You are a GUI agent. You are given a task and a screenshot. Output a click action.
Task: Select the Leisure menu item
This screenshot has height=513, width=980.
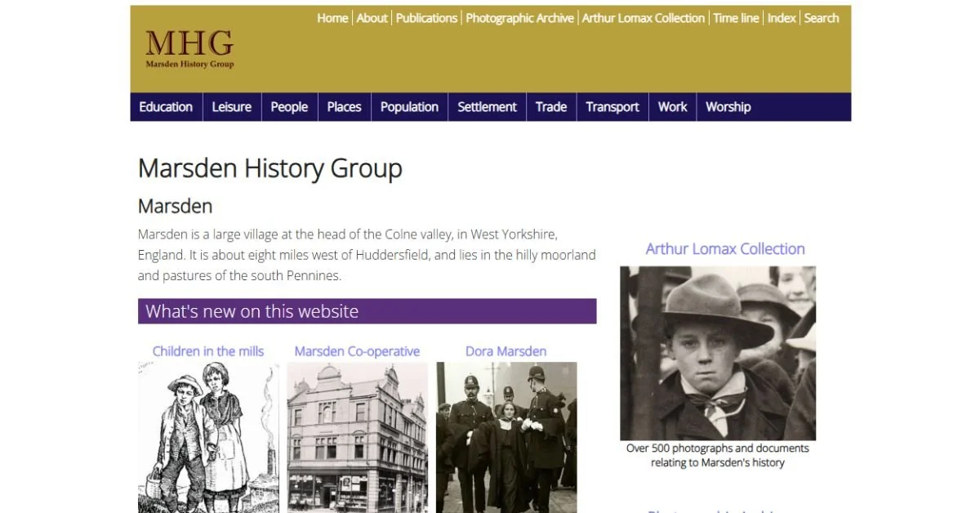[x=232, y=107]
